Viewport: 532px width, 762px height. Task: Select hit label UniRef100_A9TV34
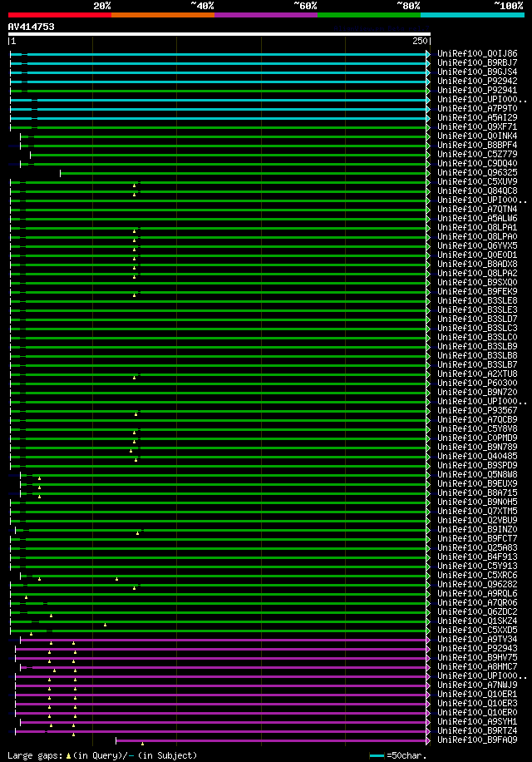tap(477, 639)
